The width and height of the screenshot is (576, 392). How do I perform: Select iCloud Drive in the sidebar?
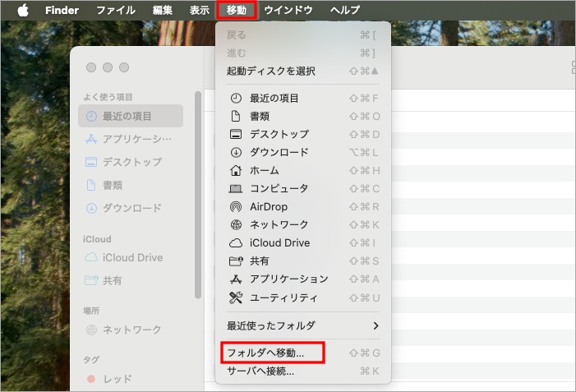(x=132, y=257)
